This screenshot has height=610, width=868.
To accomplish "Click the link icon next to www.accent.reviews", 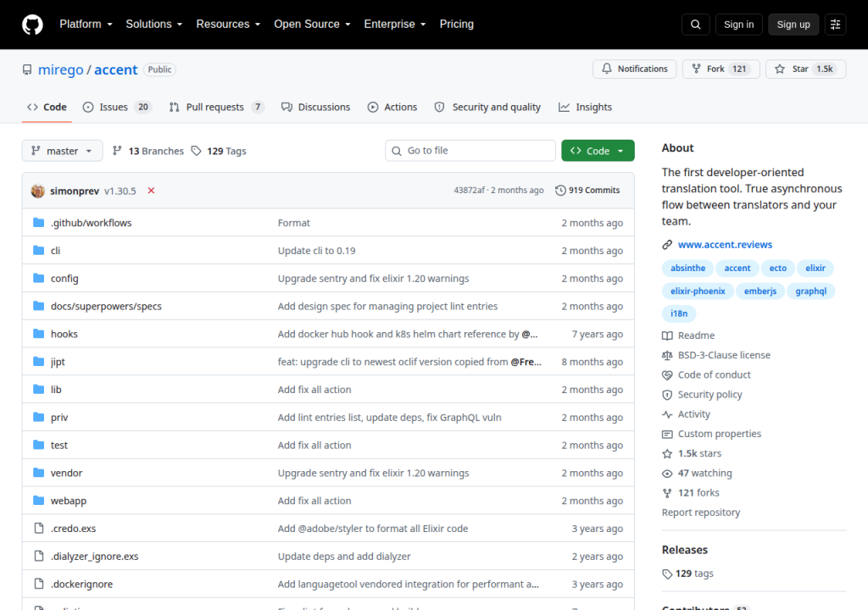I will 667,245.
